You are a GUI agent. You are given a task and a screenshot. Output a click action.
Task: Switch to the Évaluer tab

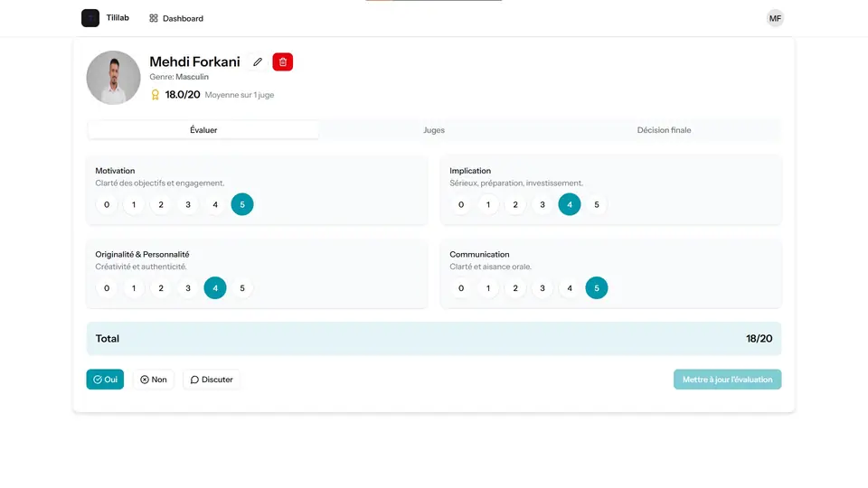point(203,130)
